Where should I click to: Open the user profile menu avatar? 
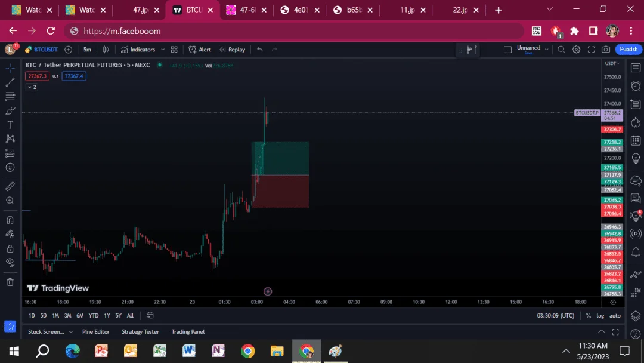click(x=10, y=50)
